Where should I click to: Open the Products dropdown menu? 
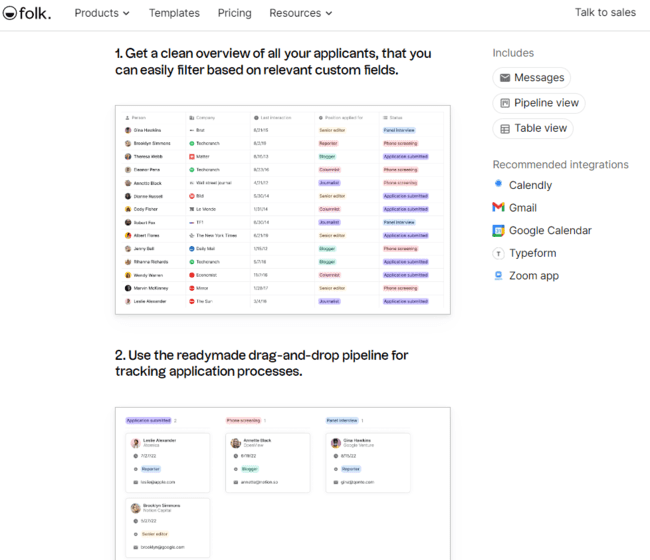[102, 13]
